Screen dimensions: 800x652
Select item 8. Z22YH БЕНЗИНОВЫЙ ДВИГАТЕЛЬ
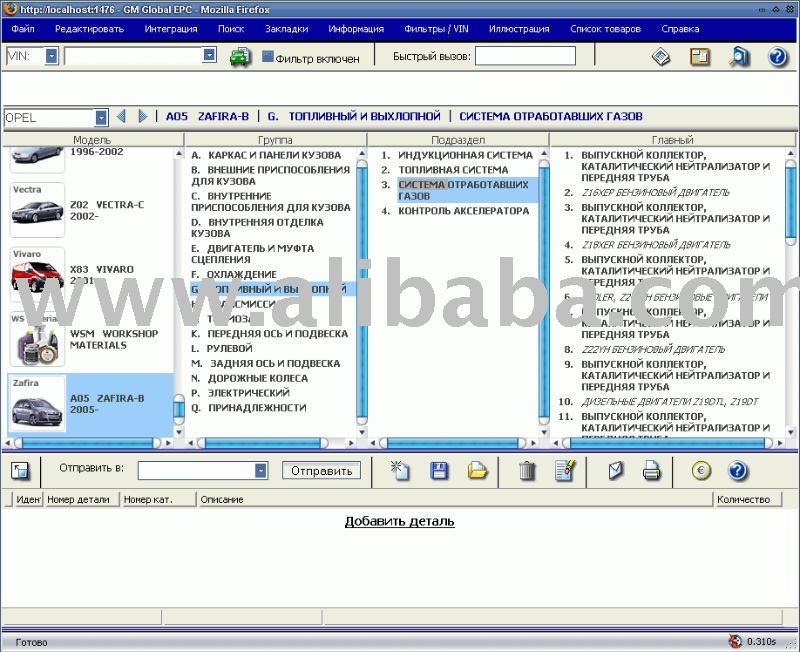(644, 349)
